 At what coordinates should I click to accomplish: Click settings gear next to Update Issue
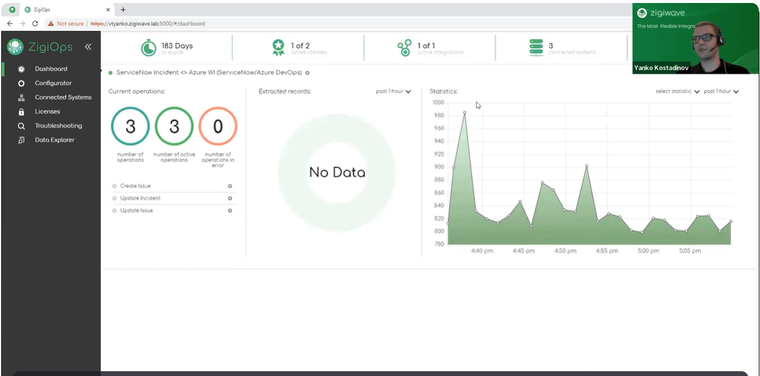230,211
